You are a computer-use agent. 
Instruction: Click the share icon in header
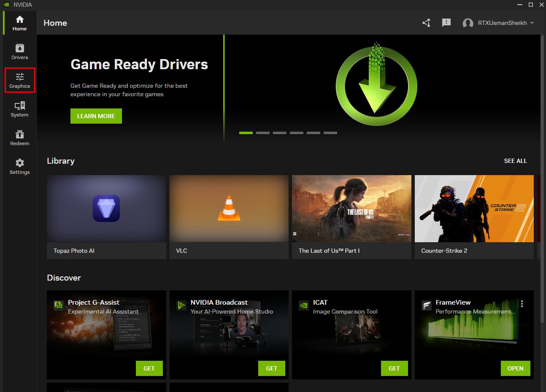click(426, 23)
